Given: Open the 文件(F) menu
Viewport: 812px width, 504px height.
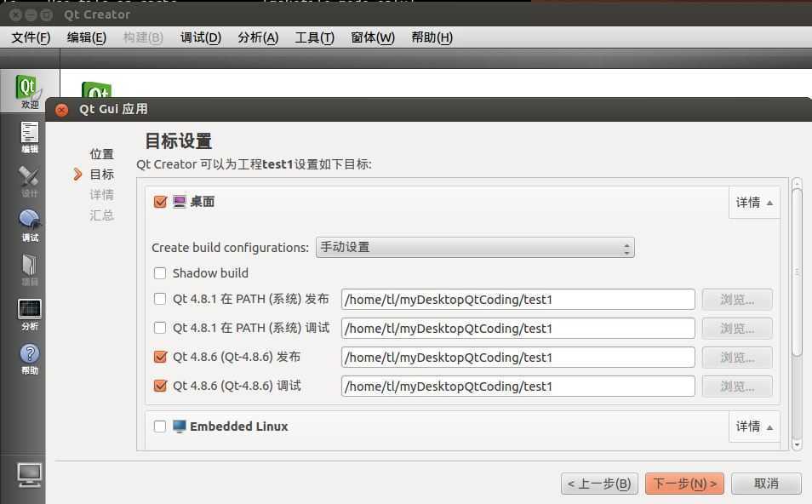Looking at the screenshot, I should (31, 37).
